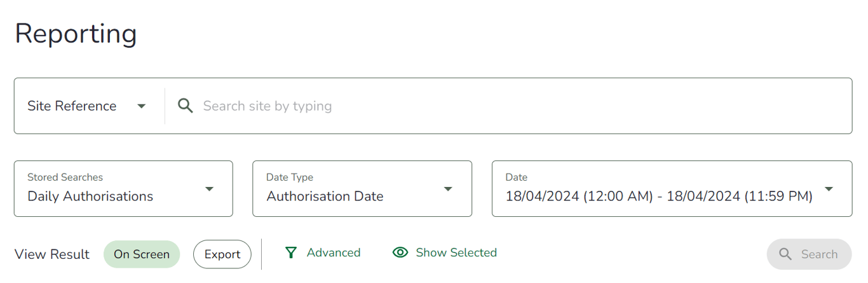Click the magnifier icon inside the Search button
This screenshot has width=868, height=283.
(x=785, y=254)
